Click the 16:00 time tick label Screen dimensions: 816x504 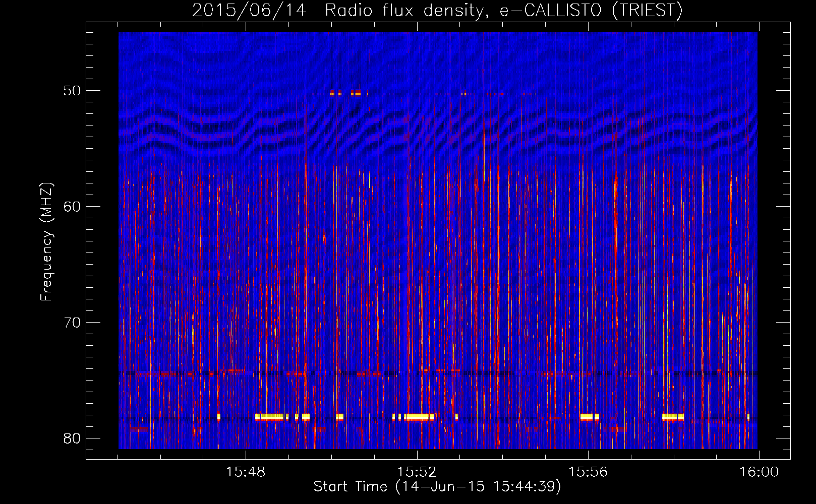tap(759, 472)
